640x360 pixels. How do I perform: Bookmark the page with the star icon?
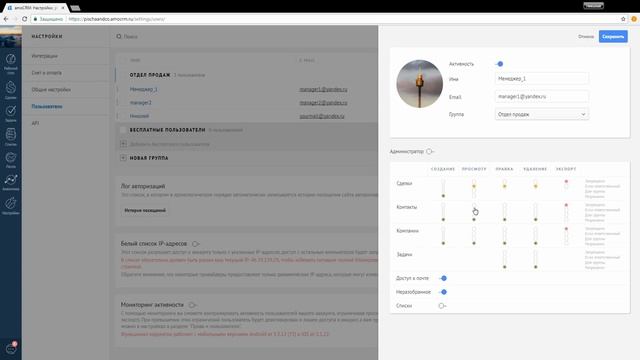click(623, 19)
